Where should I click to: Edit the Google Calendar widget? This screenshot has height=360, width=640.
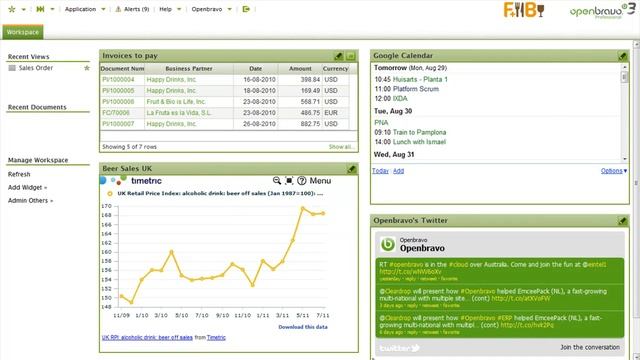pos(622,56)
